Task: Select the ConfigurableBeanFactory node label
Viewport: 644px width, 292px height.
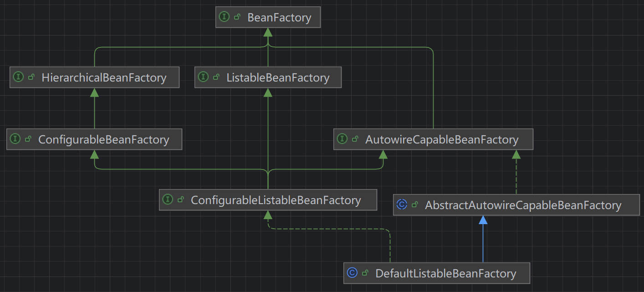Action: (x=103, y=139)
